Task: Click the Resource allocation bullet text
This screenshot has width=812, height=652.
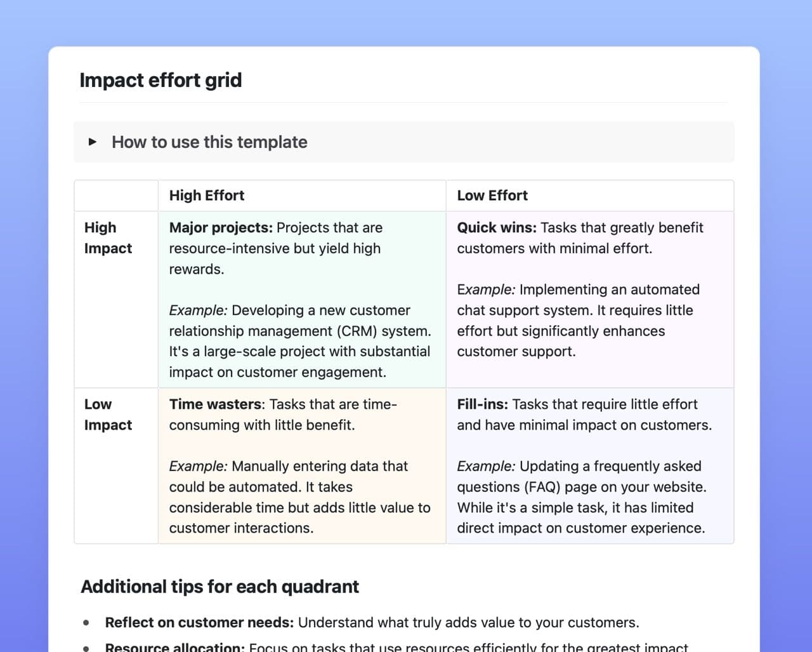Action: point(396,647)
